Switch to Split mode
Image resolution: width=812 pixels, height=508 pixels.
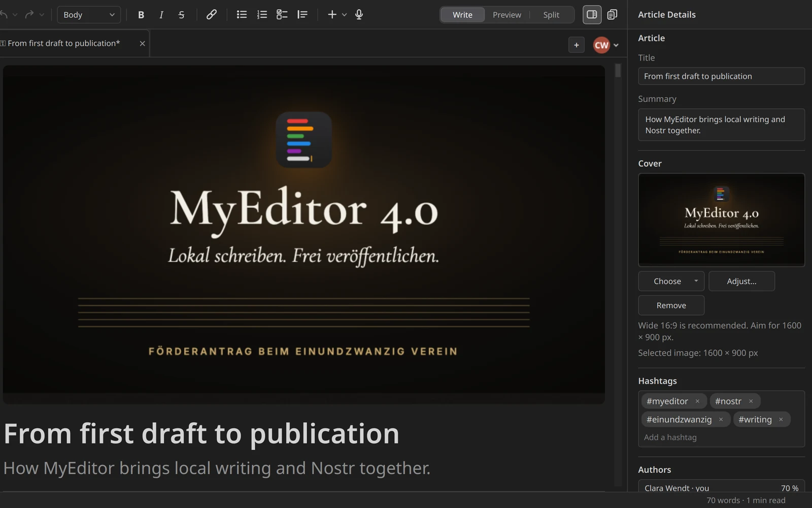tap(551, 15)
